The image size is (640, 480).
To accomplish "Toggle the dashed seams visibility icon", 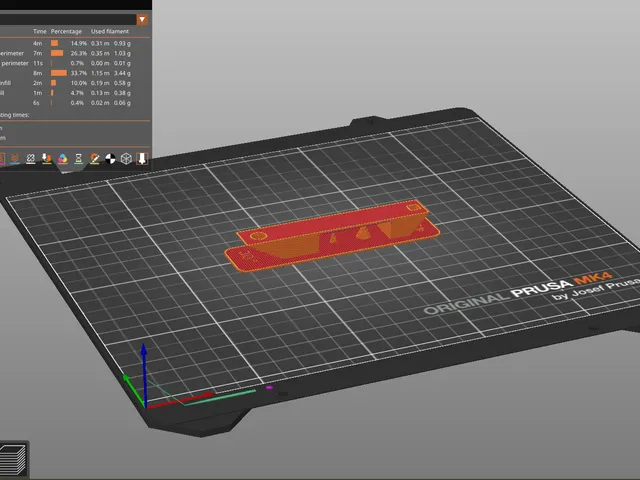I will [x=31, y=158].
